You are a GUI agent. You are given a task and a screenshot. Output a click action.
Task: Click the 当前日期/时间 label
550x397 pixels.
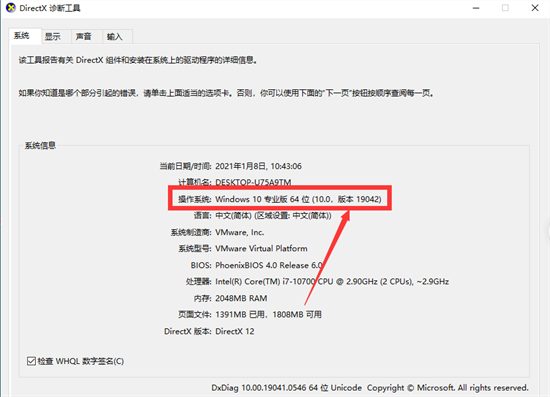[185, 166]
